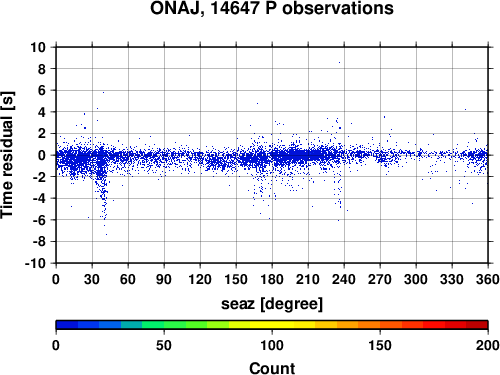Select the dark blue end of the colorbar
500x375 pixels.
click(x=67, y=324)
